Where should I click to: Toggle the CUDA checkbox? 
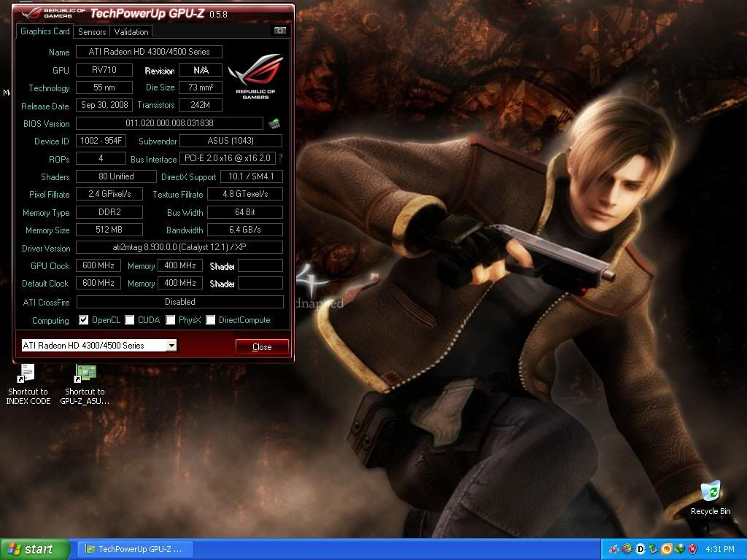[x=130, y=320]
